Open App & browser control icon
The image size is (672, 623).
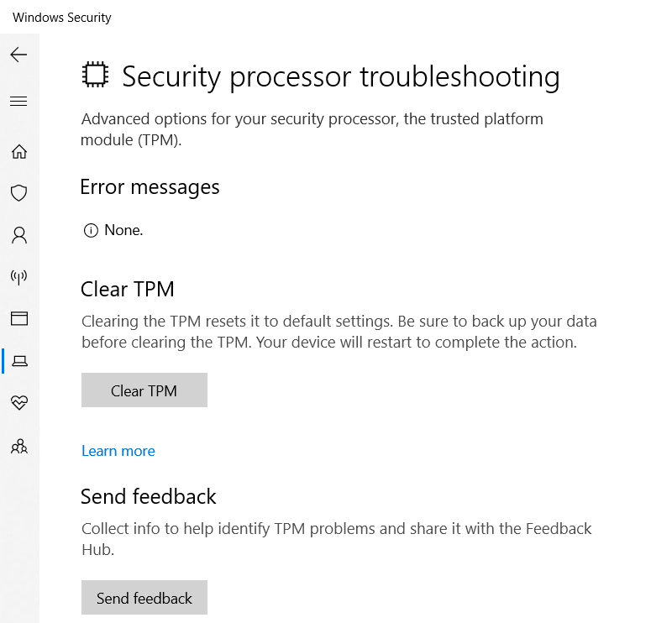18,319
